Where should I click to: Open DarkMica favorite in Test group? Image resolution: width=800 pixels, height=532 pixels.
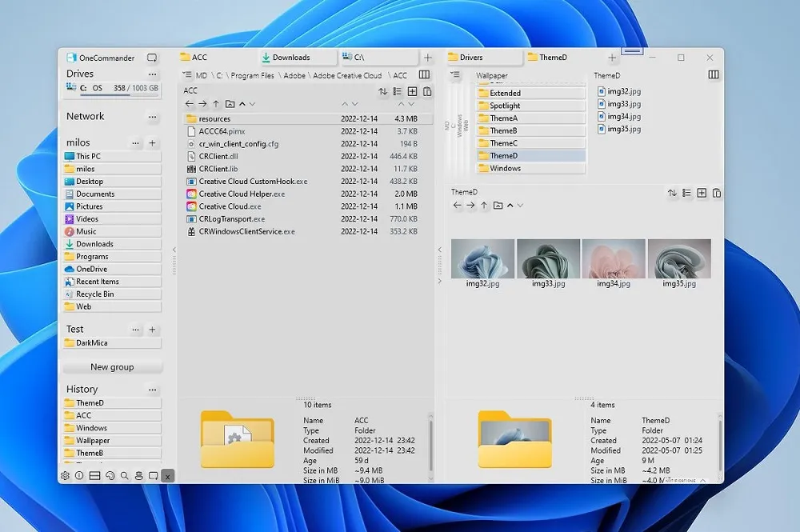pyautogui.click(x=112, y=343)
